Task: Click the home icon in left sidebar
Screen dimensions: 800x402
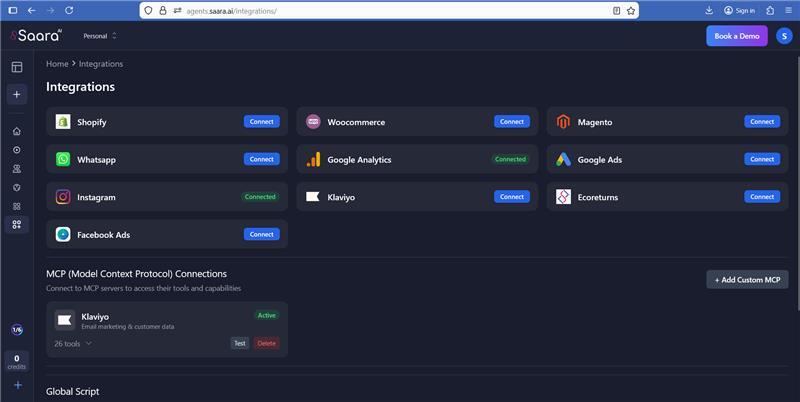Action: click(16, 131)
